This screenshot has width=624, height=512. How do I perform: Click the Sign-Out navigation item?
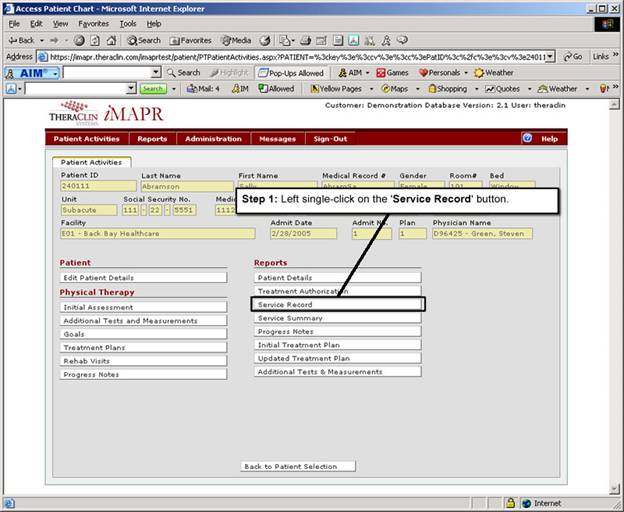(x=330, y=139)
